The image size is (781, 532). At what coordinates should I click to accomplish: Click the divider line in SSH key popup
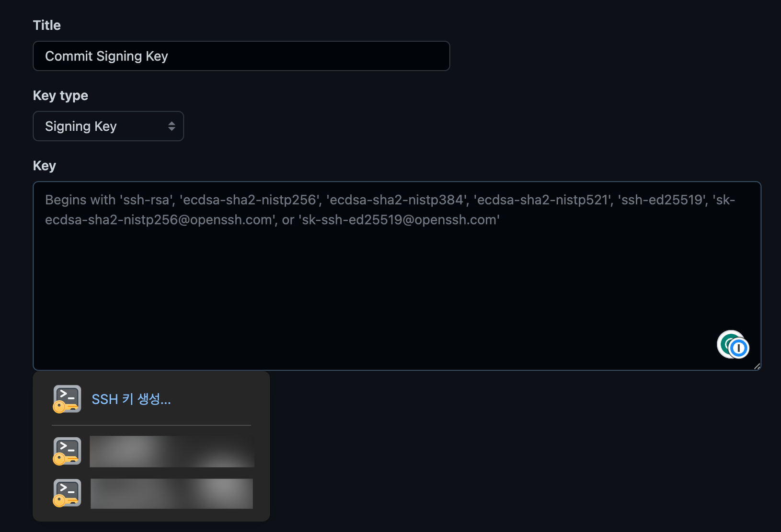[151, 425]
